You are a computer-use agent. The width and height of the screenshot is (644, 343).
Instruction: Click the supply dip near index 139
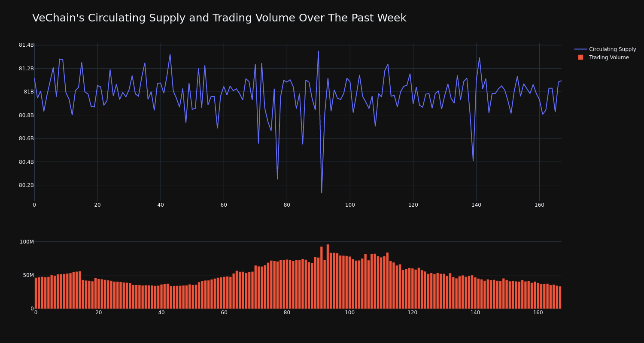[x=473, y=160]
